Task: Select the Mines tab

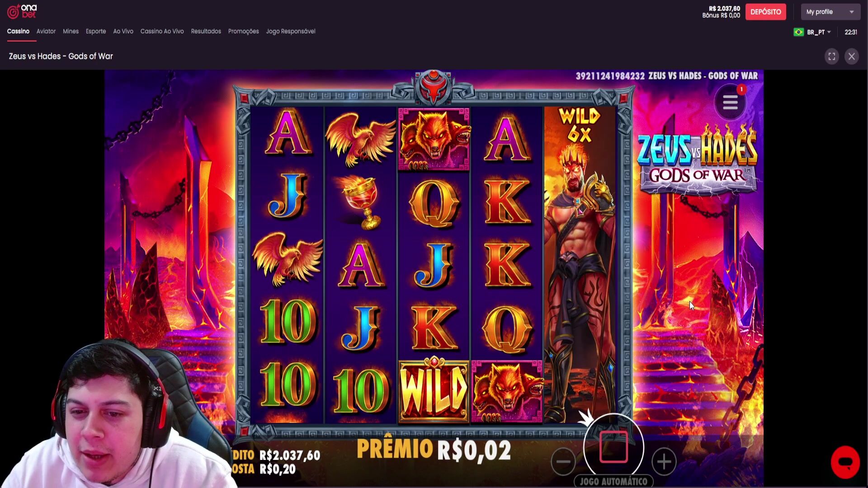Action: click(x=71, y=31)
